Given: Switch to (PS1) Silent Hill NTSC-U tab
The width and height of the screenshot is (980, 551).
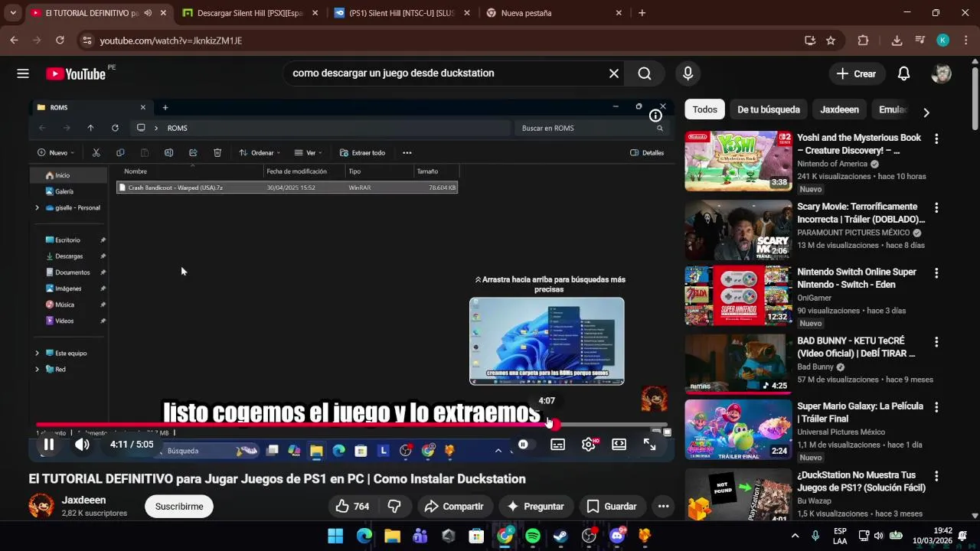Looking at the screenshot, I should 401,13.
